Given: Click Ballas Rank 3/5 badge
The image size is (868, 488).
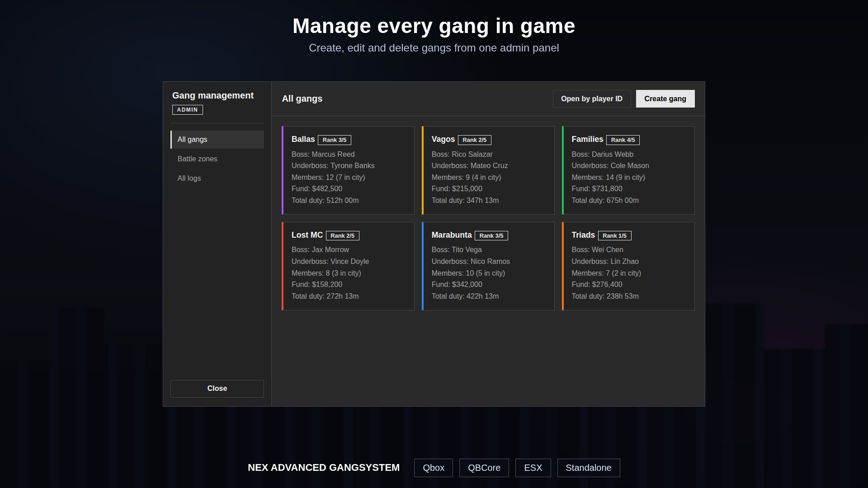Looking at the screenshot, I should [x=335, y=140].
